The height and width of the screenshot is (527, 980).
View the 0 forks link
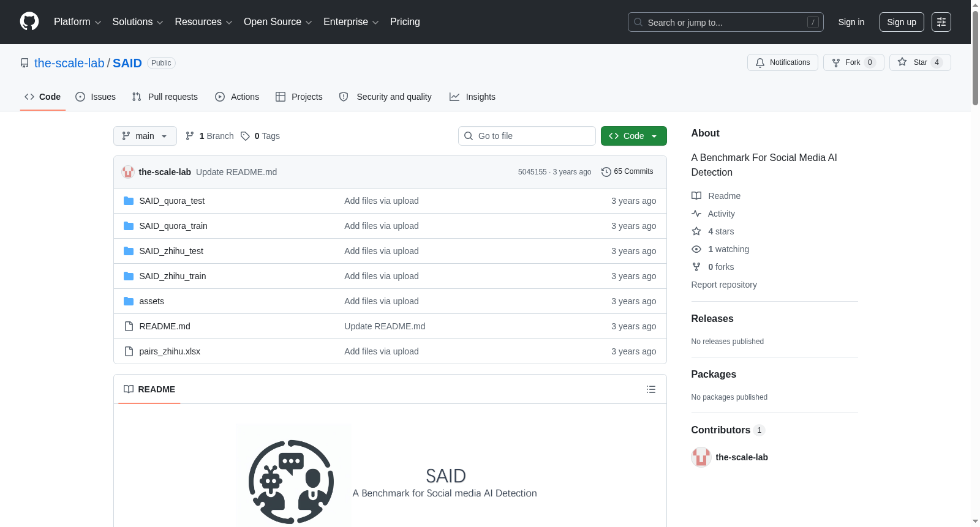[713, 267]
